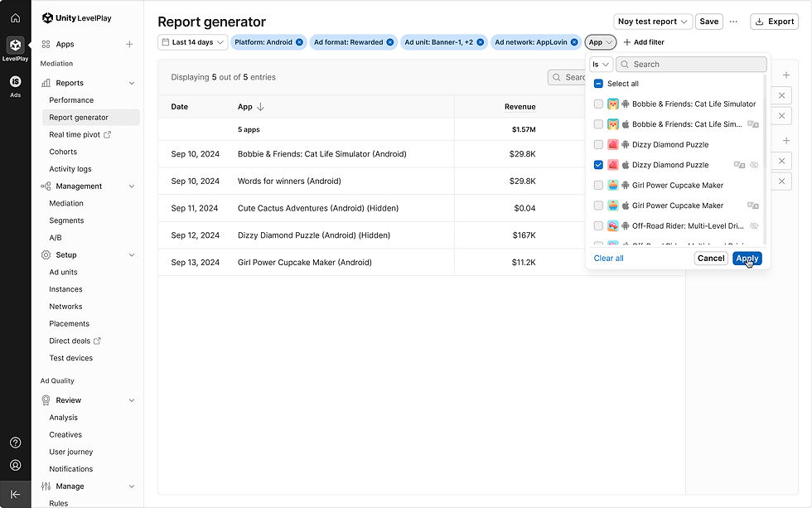Collapse the sidebar with arrow icon
This screenshot has width=812, height=508.
tap(16, 495)
